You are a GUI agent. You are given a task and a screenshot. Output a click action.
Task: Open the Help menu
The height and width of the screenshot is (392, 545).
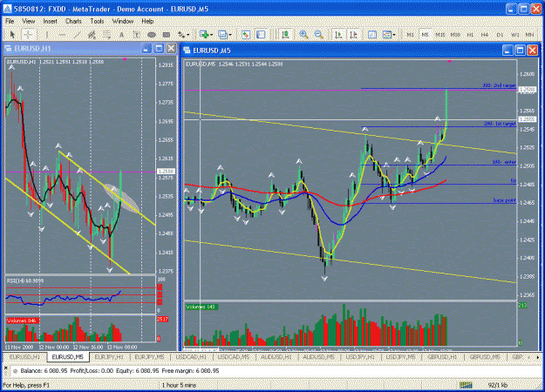[x=147, y=21]
